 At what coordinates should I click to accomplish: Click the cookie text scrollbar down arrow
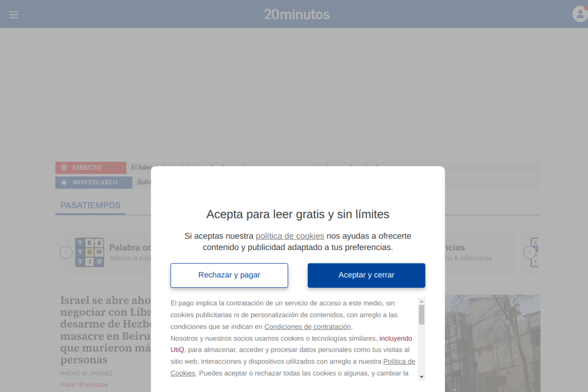pyautogui.click(x=421, y=377)
